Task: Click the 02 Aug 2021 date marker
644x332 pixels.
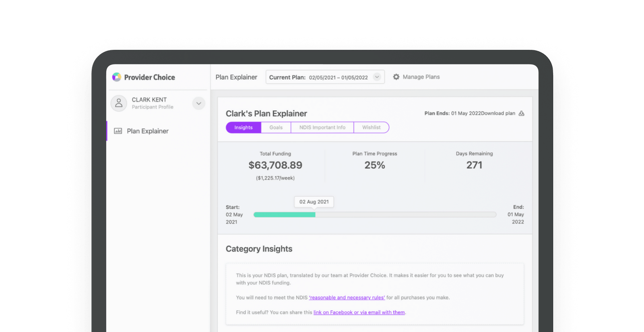Action: 314,202
